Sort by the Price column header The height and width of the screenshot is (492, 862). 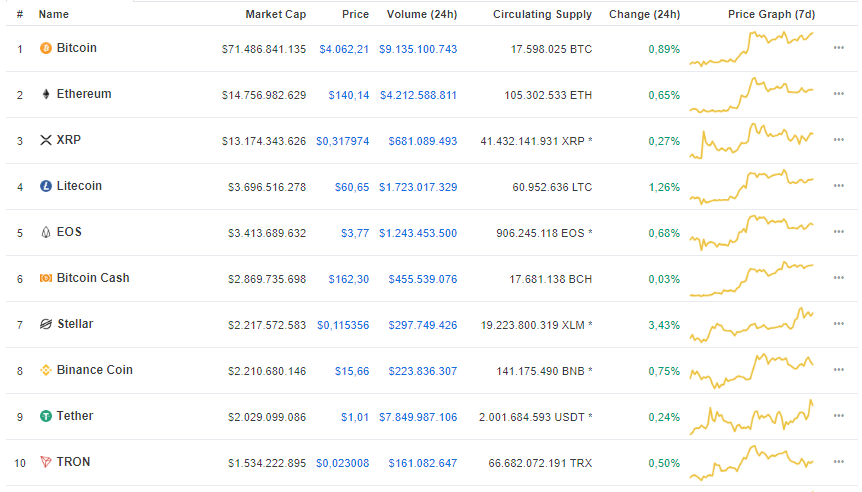tap(355, 14)
